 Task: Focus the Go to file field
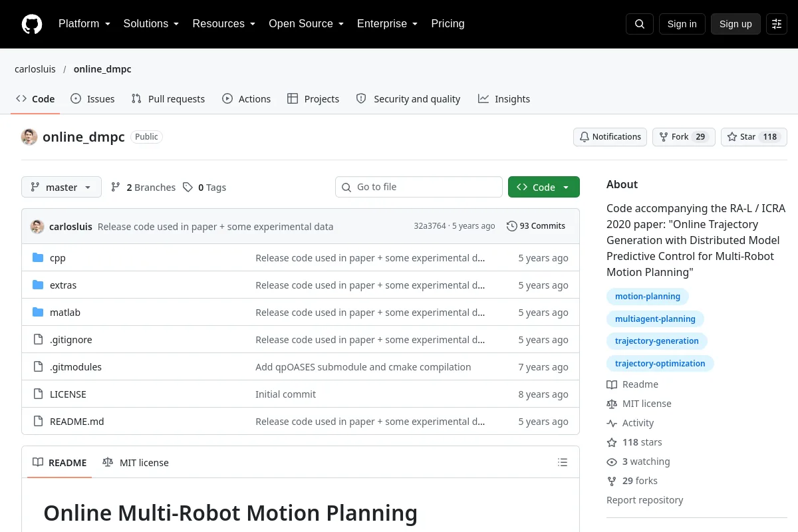pyautogui.click(x=419, y=188)
